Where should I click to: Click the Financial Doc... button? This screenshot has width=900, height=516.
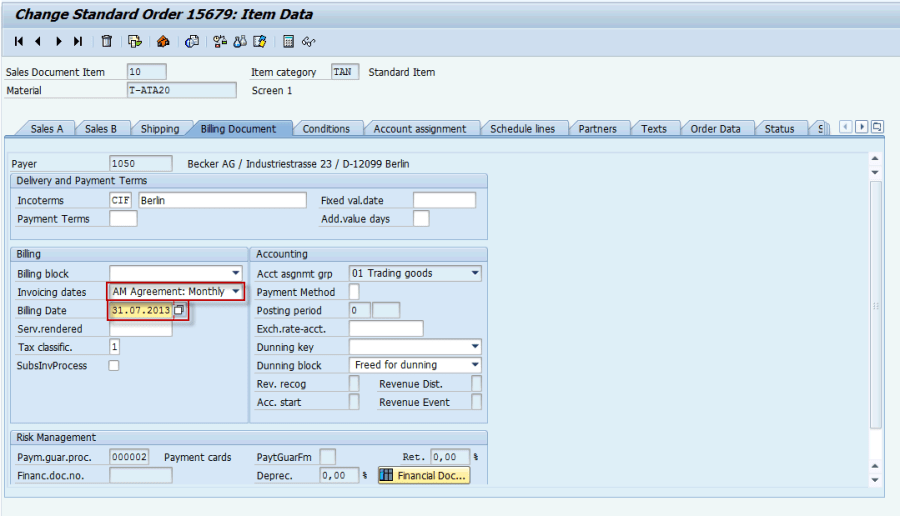(424, 475)
